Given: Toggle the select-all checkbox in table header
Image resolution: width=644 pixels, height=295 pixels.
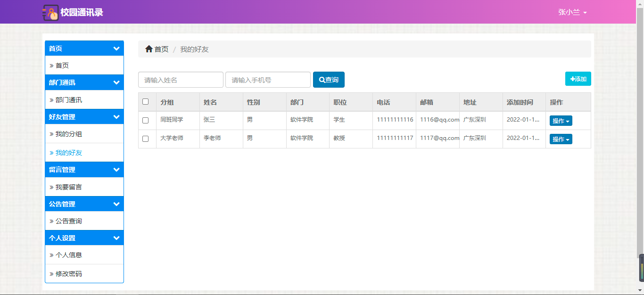Looking at the screenshot, I should 145,101.
